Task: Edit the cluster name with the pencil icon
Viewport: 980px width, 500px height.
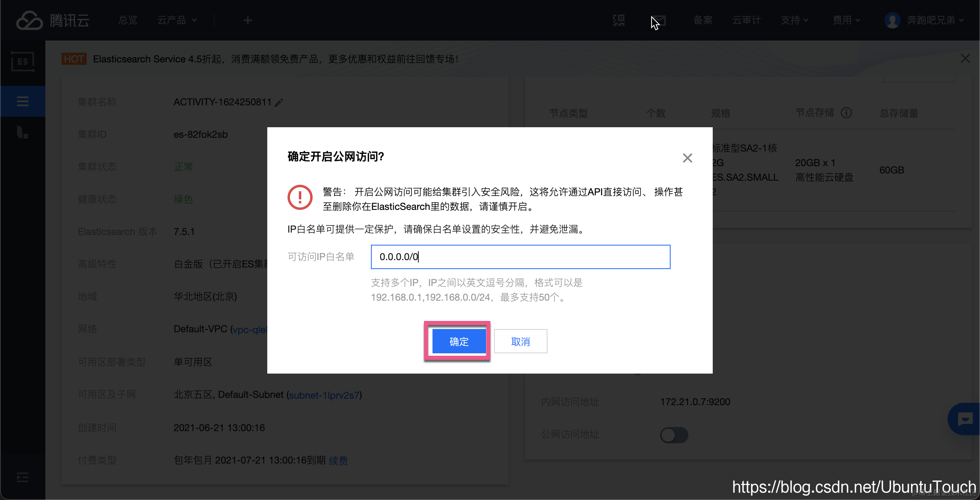Action: [279, 103]
